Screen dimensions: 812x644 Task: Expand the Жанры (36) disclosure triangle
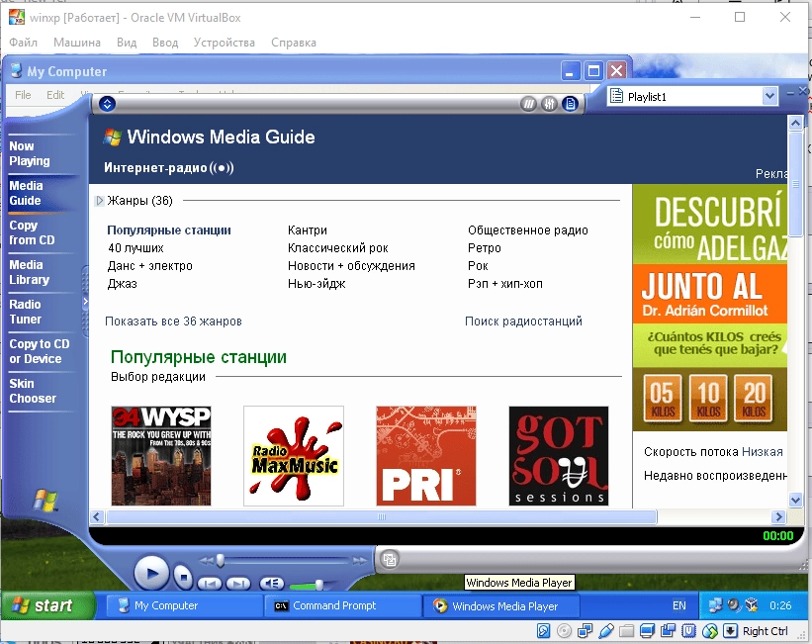coord(100,201)
